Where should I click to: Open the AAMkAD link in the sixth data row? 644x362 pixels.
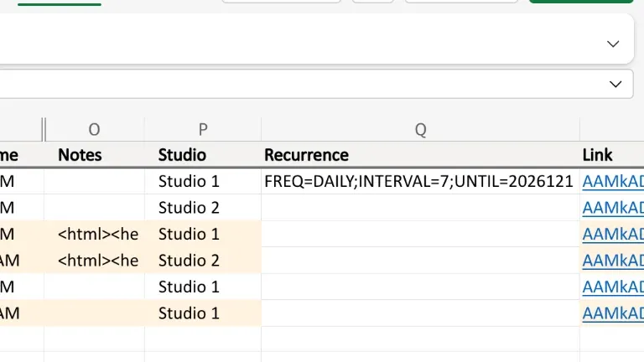pos(613,313)
